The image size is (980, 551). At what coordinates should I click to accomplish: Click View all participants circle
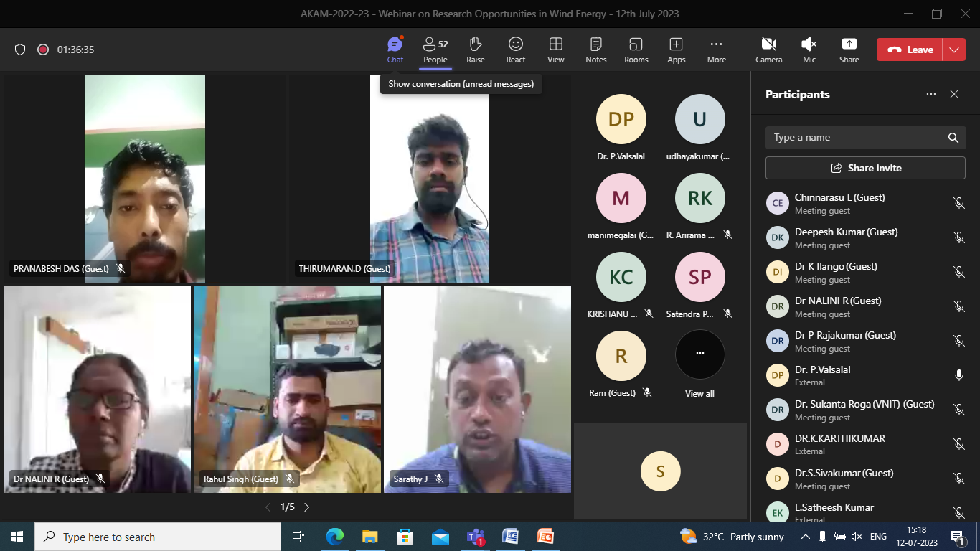point(699,354)
